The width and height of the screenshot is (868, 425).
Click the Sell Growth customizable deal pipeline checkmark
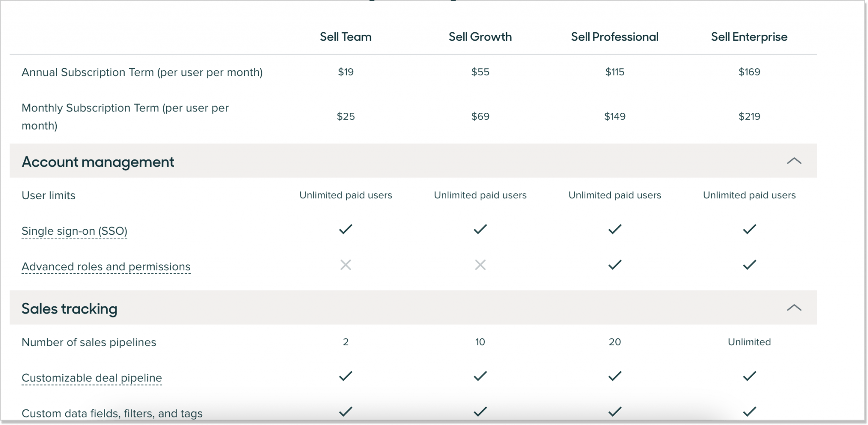click(x=480, y=375)
